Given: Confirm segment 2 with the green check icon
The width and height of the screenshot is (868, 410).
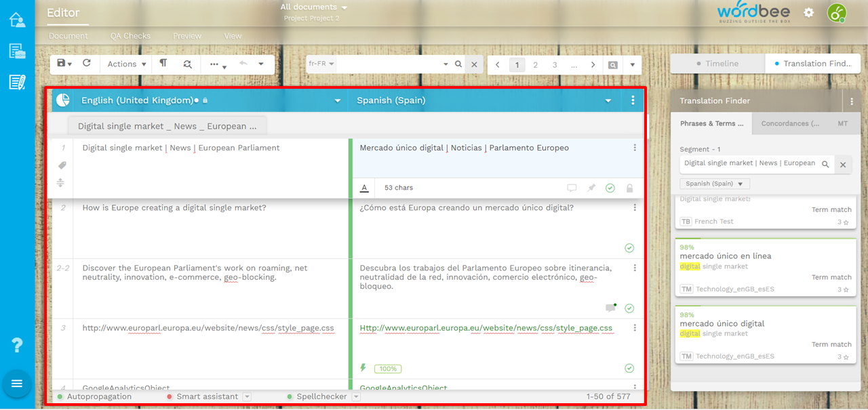Looking at the screenshot, I should tap(629, 248).
